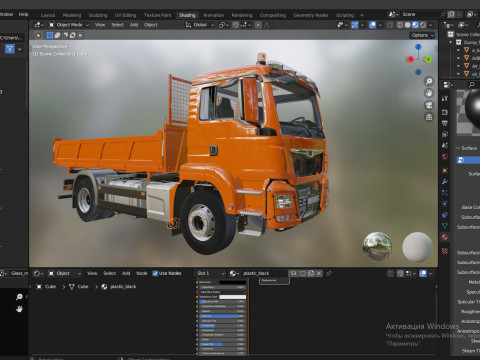Toggle viewport gizmos display
Viewport: 480px width, 360px height.
355,25
